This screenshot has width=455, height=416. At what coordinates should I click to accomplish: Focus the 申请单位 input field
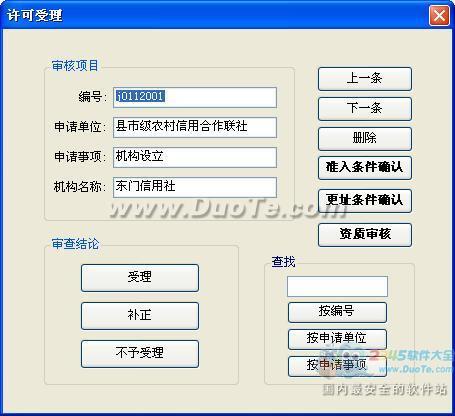pyautogui.click(x=195, y=127)
